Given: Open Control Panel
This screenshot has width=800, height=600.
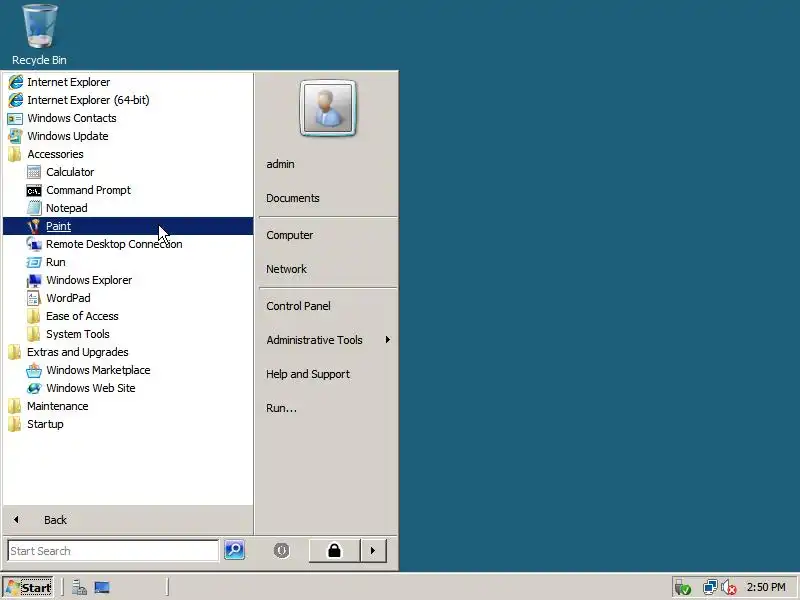Looking at the screenshot, I should [328, 306].
